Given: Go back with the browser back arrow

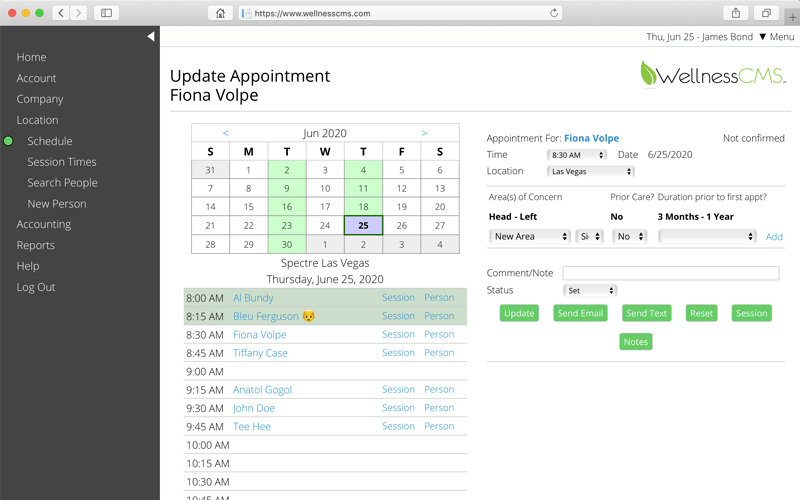Looking at the screenshot, I should click(61, 13).
